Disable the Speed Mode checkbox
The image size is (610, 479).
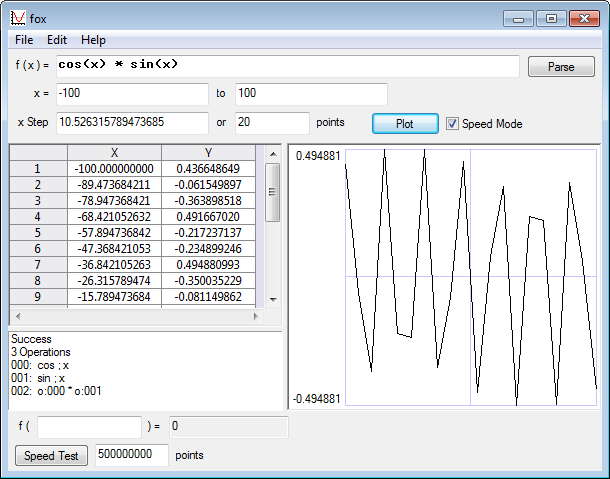tap(453, 124)
